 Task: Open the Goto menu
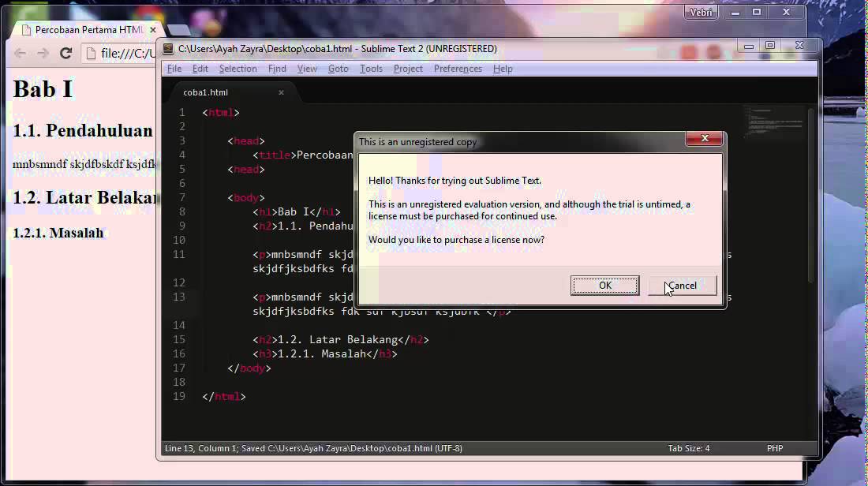click(339, 69)
